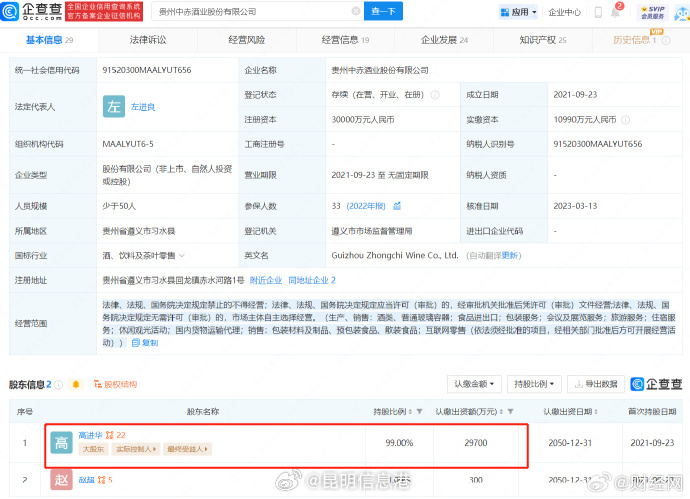Click the SVIP 会员服务 icon

tap(653, 12)
